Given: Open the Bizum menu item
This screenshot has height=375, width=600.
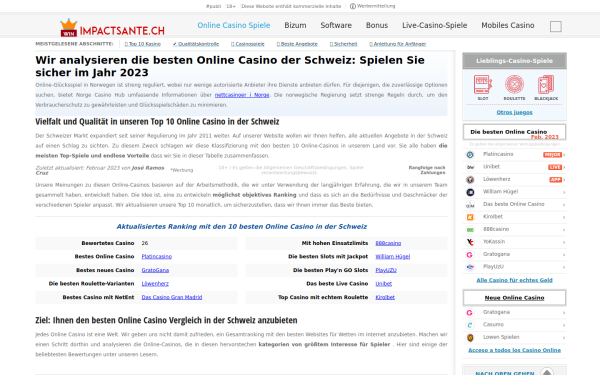Looking at the screenshot, I should 295,25.
